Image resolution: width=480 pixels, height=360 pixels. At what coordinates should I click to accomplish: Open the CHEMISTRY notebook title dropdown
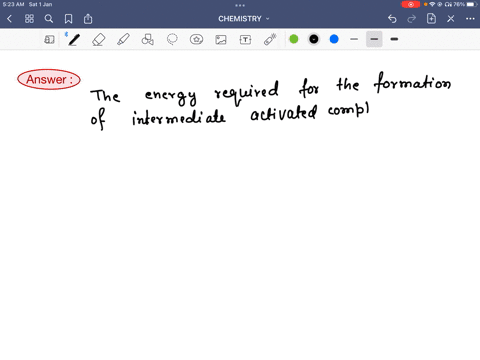[244, 19]
